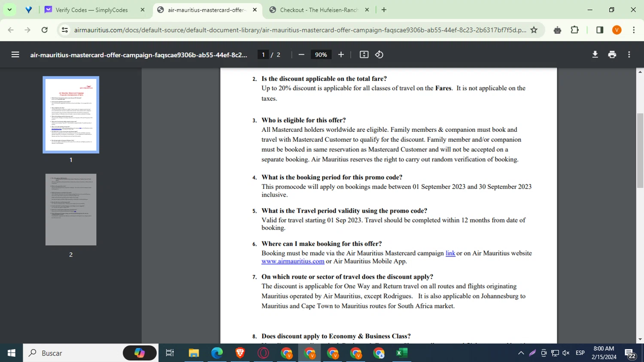Open the Mastercard campaign 'link' hyperlink
Screen dimensions: 644x362
tap(450, 253)
